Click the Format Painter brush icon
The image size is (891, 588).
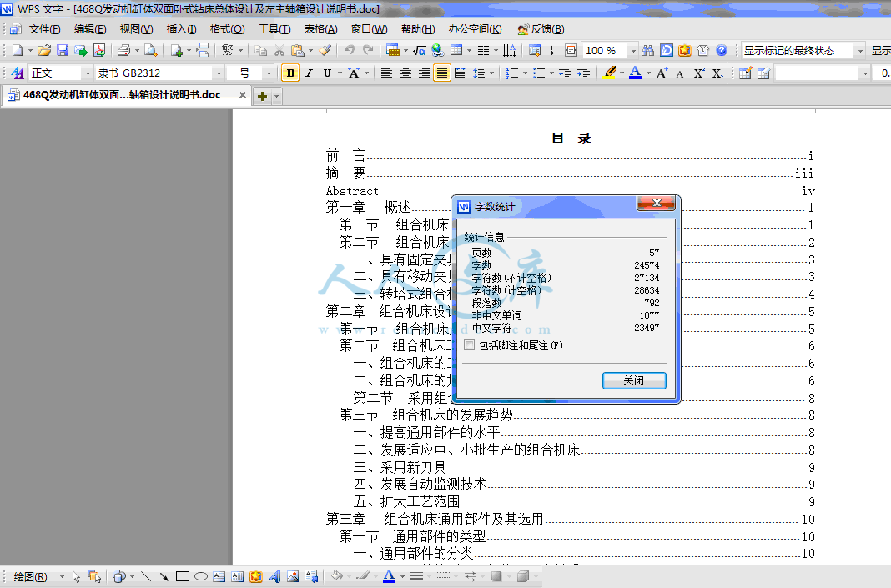pyautogui.click(x=325, y=51)
